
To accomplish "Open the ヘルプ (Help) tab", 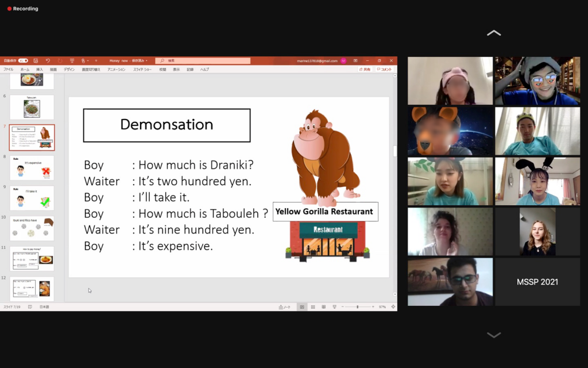I will click(x=204, y=70).
